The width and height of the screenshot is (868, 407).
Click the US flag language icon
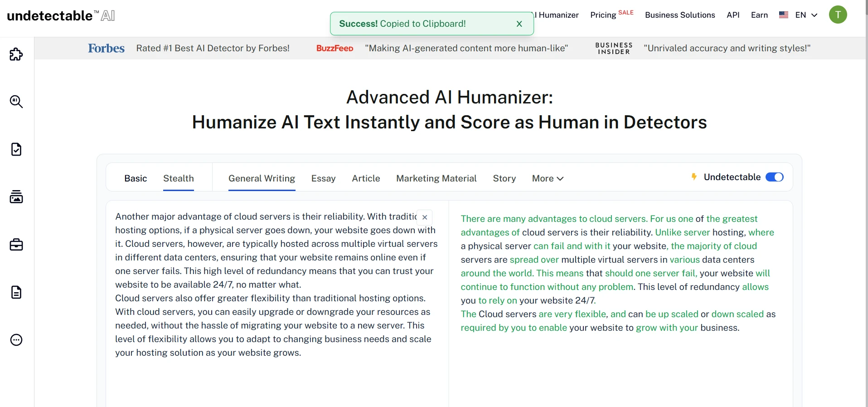[x=784, y=15]
